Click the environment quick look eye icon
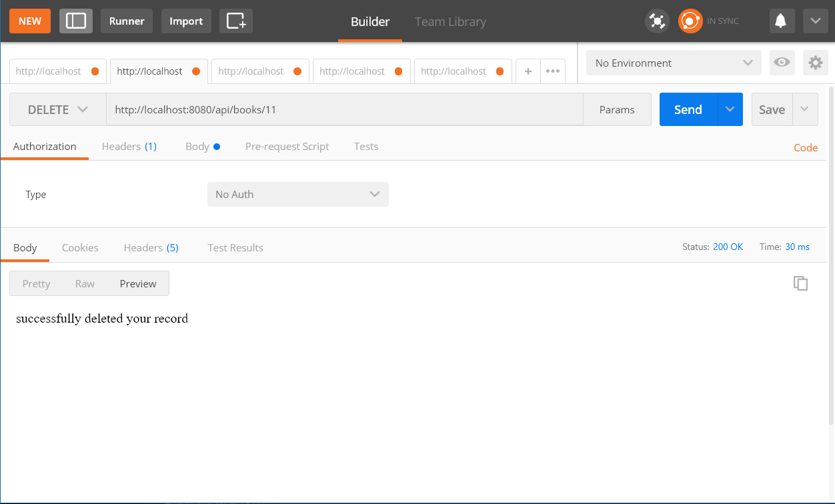Screen dimensions: 835x504 click(782, 63)
